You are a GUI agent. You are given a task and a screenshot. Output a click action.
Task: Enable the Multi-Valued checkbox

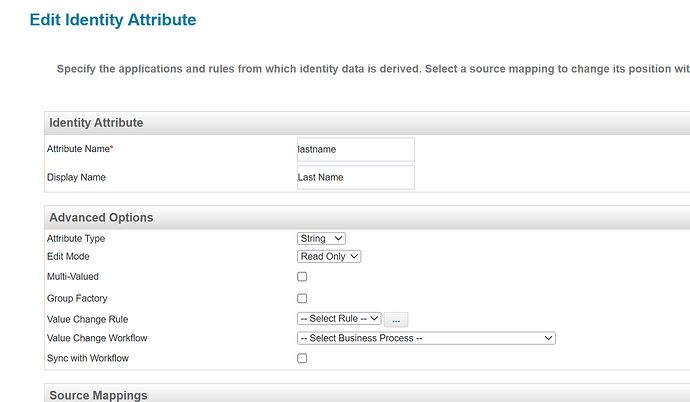tap(302, 276)
